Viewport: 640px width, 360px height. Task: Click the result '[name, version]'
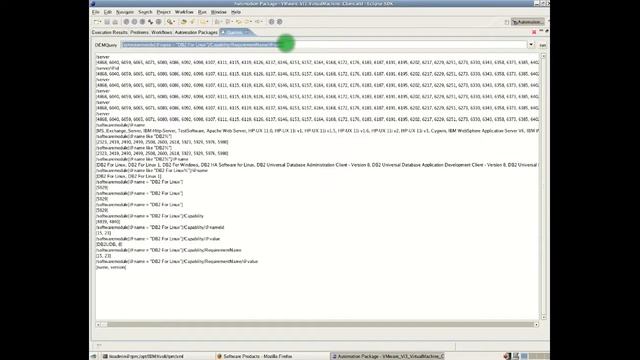pyautogui.click(x=111, y=267)
